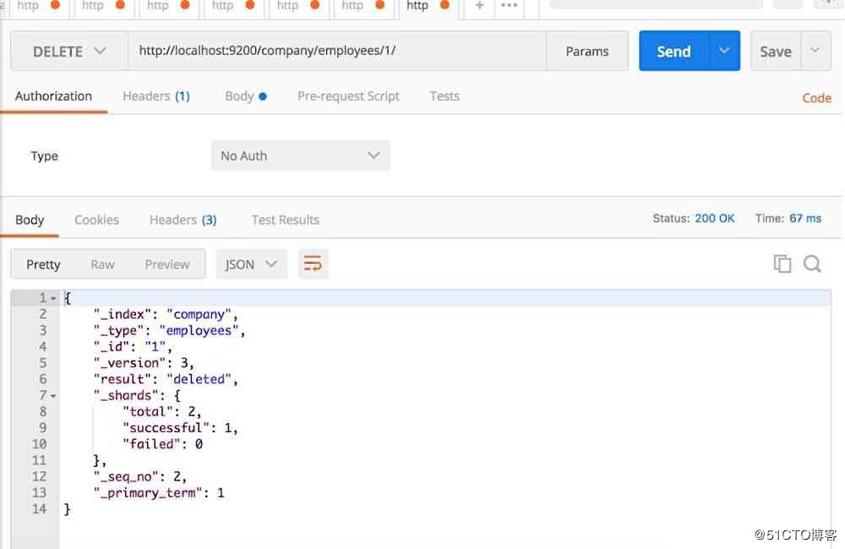Change JSON response format dropdown
The width and height of the screenshot is (845, 549).
(x=252, y=264)
